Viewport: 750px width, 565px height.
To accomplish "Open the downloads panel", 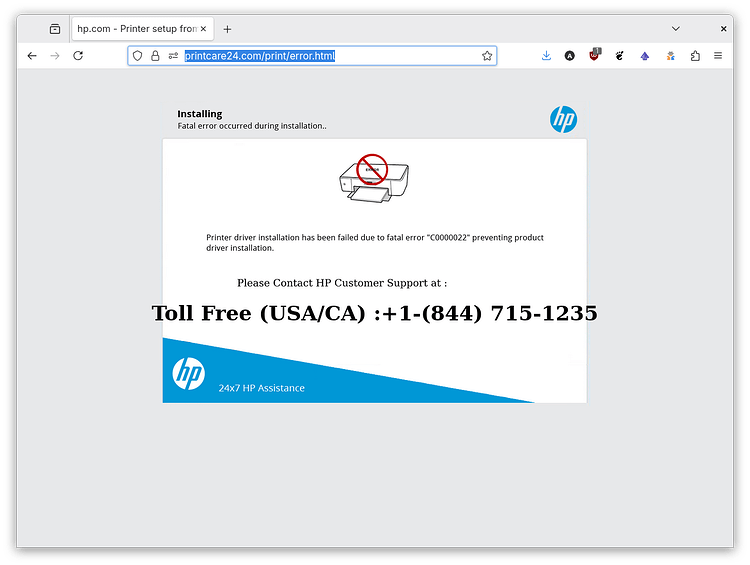I will pyautogui.click(x=546, y=56).
